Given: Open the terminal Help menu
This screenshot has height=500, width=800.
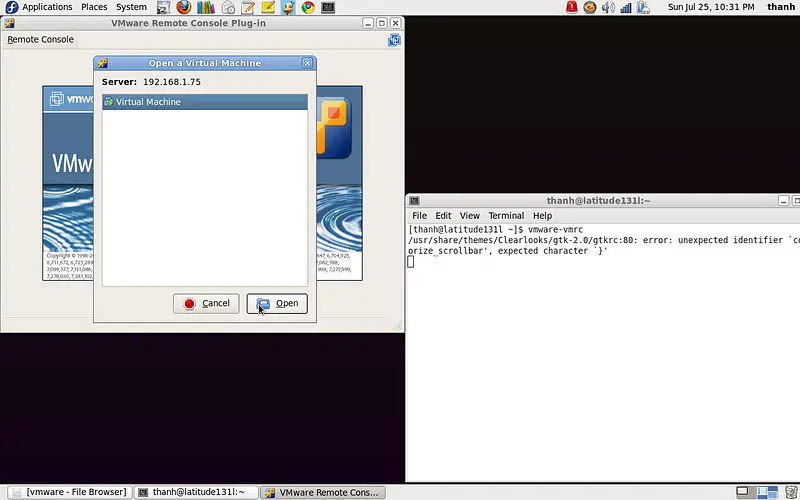Looking at the screenshot, I should pyautogui.click(x=542, y=216).
